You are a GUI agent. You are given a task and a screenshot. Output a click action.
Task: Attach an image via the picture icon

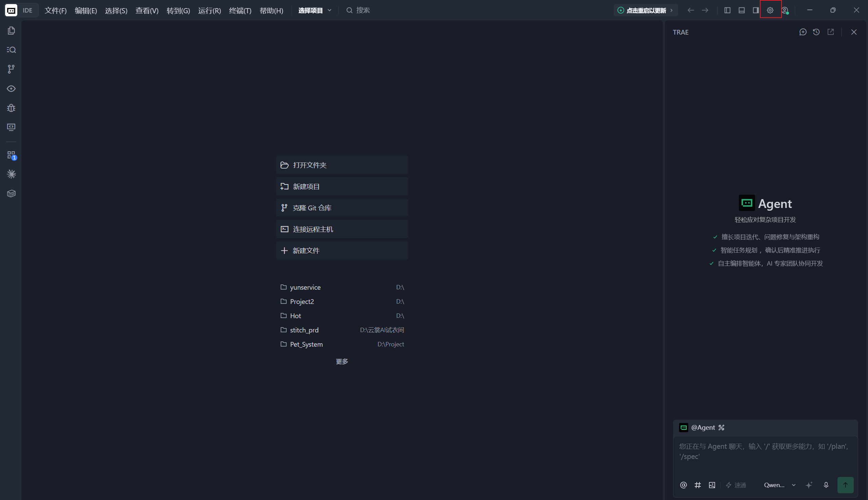tap(712, 485)
